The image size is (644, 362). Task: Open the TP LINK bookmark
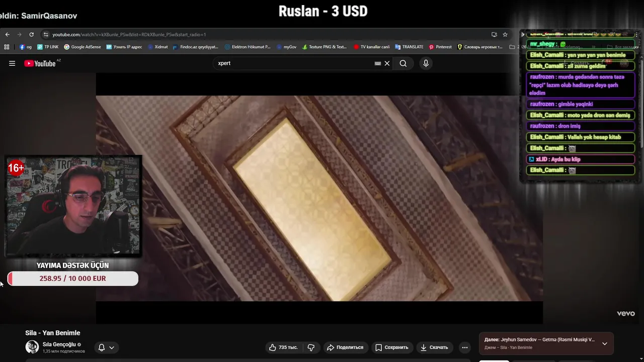[x=48, y=47]
